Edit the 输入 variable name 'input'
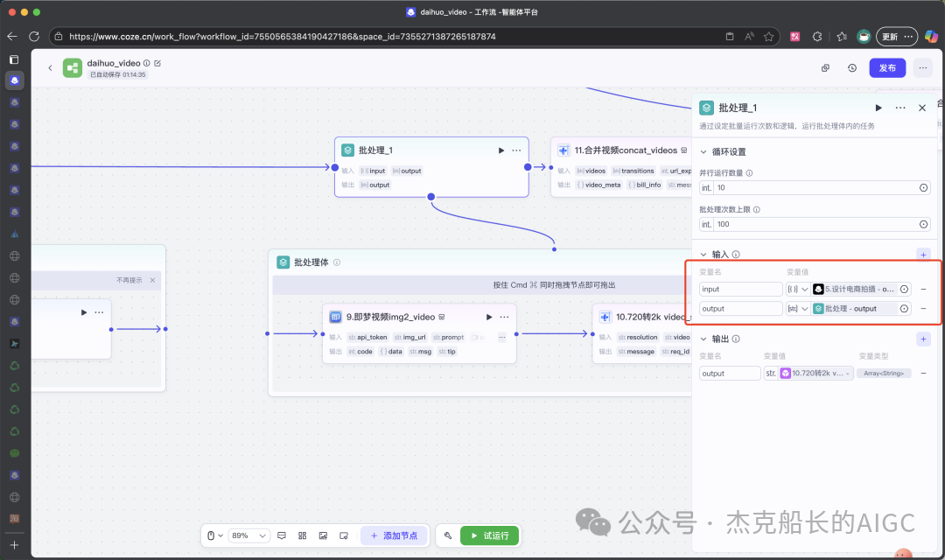This screenshot has width=945, height=560. pyautogui.click(x=741, y=290)
